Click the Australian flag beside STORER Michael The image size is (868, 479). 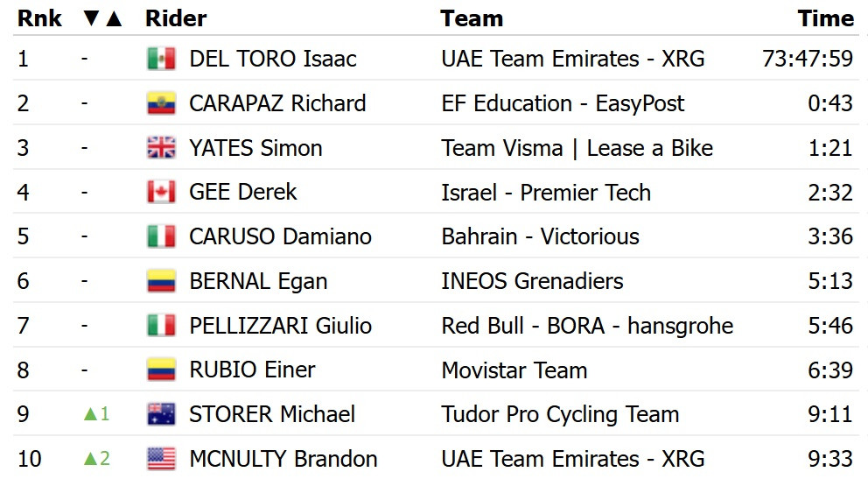coord(161,414)
